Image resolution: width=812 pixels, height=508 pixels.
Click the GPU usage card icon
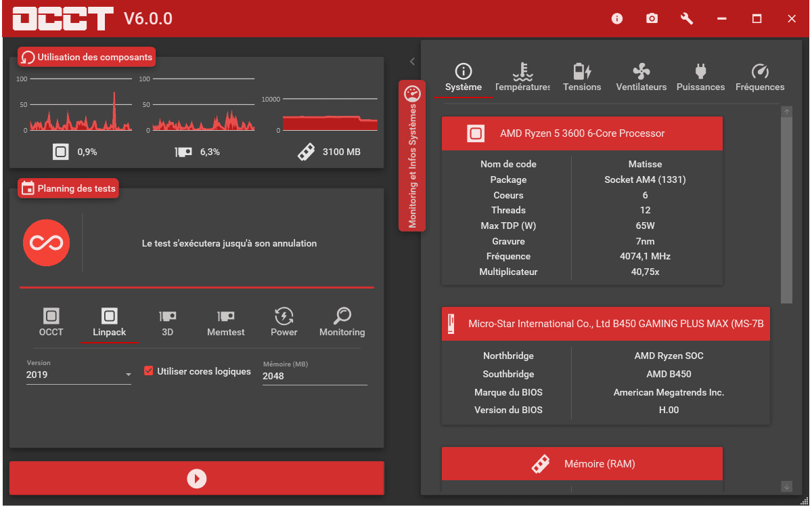(183, 152)
